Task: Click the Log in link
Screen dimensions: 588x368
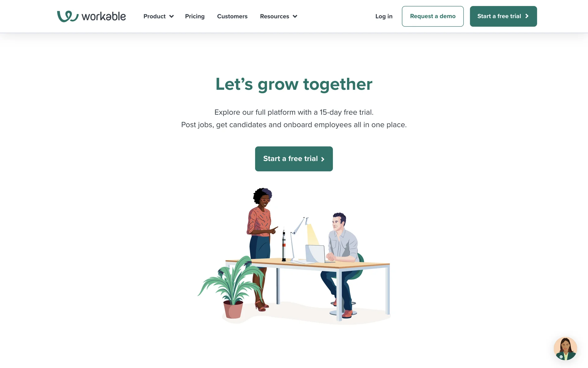Action: pos(384,16)
